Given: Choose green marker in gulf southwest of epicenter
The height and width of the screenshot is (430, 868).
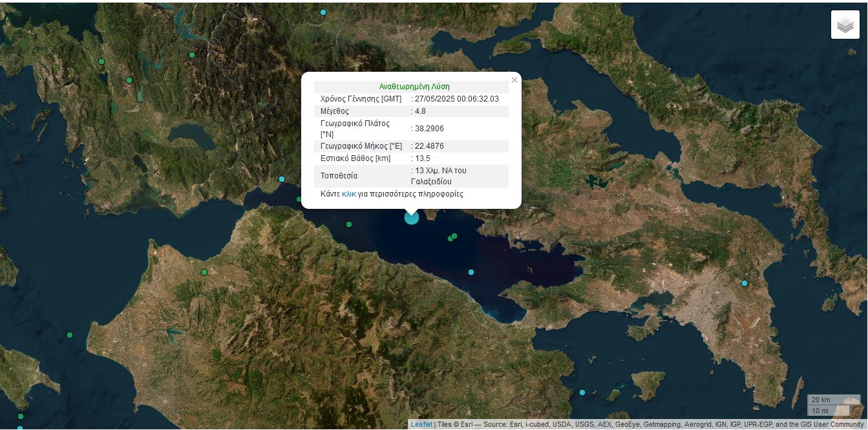Looking at the screenshot, I should tap(349, 224).
